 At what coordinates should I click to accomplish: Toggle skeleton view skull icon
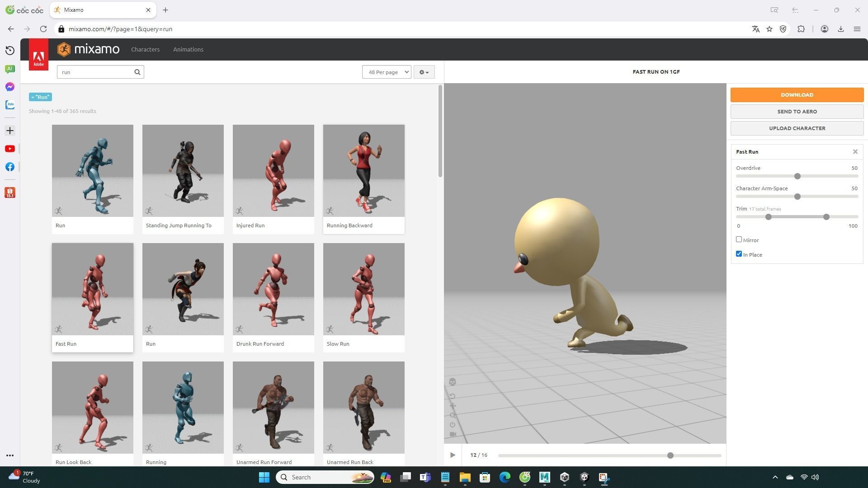[x=453, y=382]
